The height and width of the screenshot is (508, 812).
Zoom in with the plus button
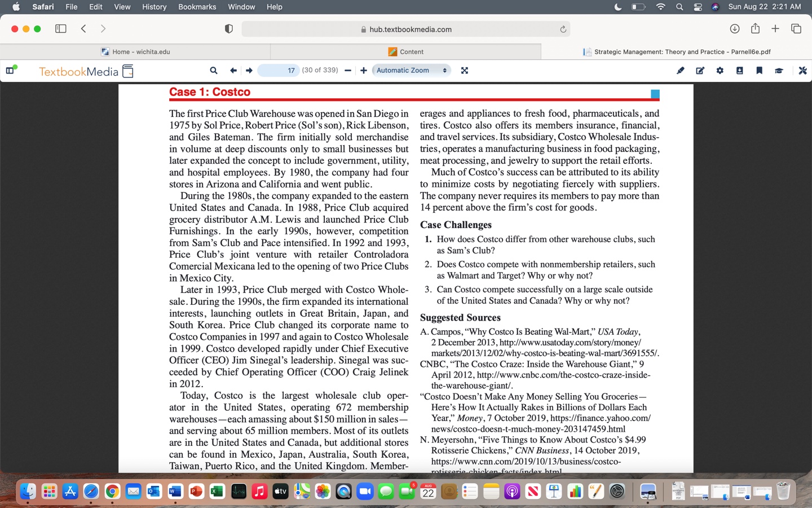(x=364, y=71)
